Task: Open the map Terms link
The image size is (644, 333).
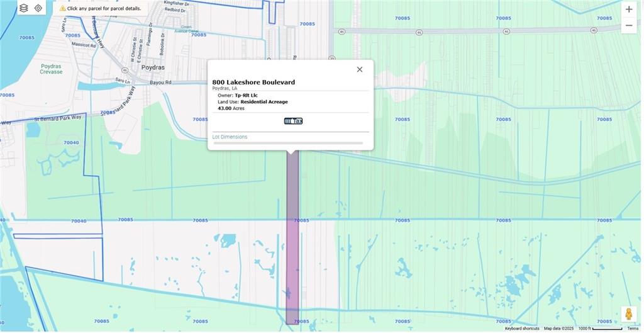Action: click(x=632, y=329)
